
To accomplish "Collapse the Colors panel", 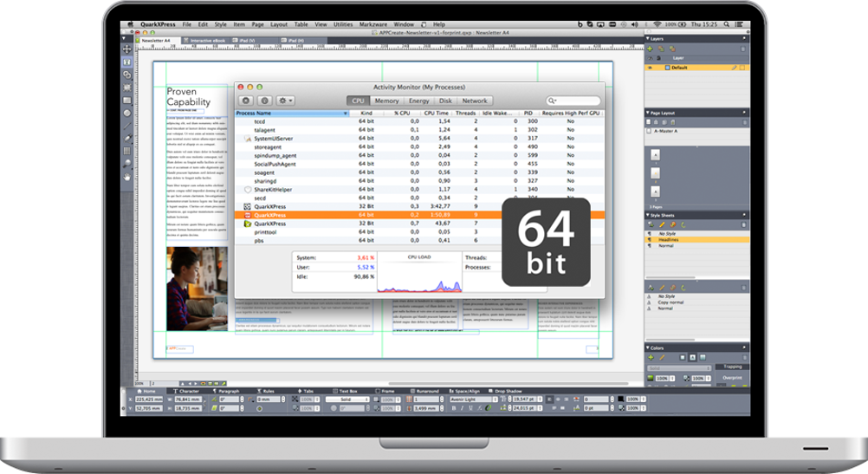I will pos(648,347).
